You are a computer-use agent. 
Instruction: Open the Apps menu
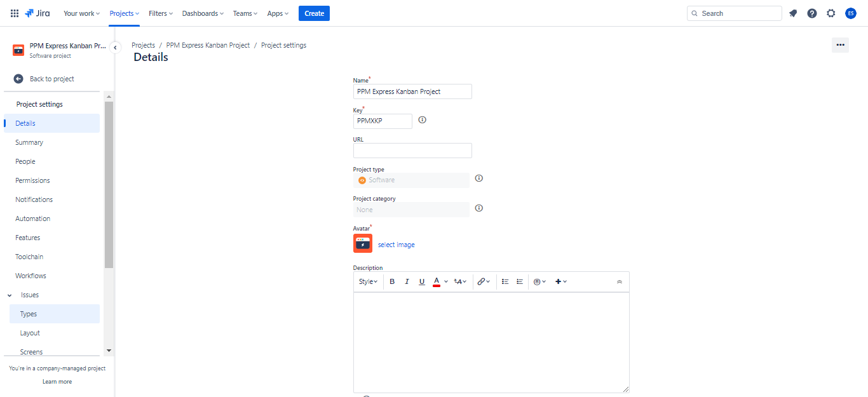pyautogui.click(x=278, y=13)
